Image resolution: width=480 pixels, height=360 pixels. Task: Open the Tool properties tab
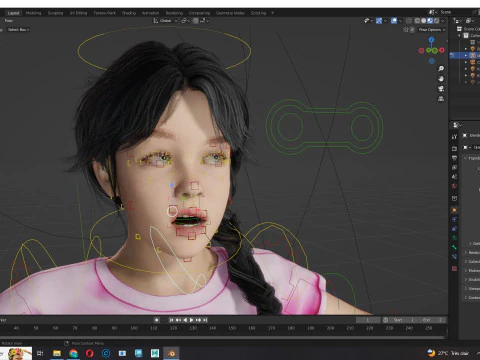tap(454, 137)
